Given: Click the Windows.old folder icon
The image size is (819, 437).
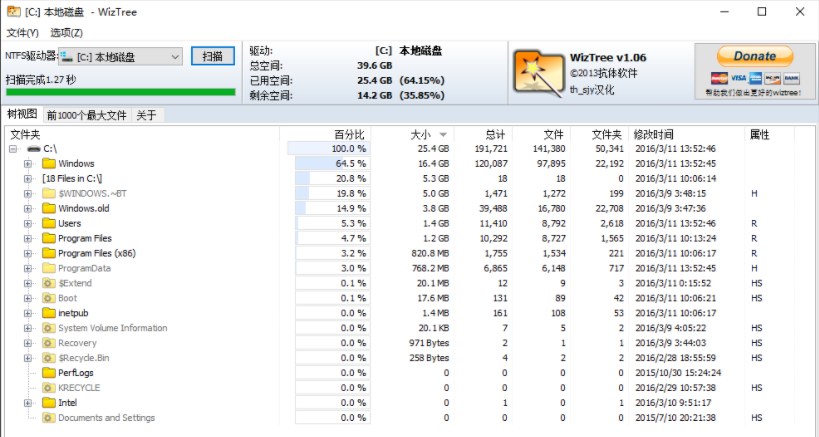Looking at the screenshot, I should [49, 208].
